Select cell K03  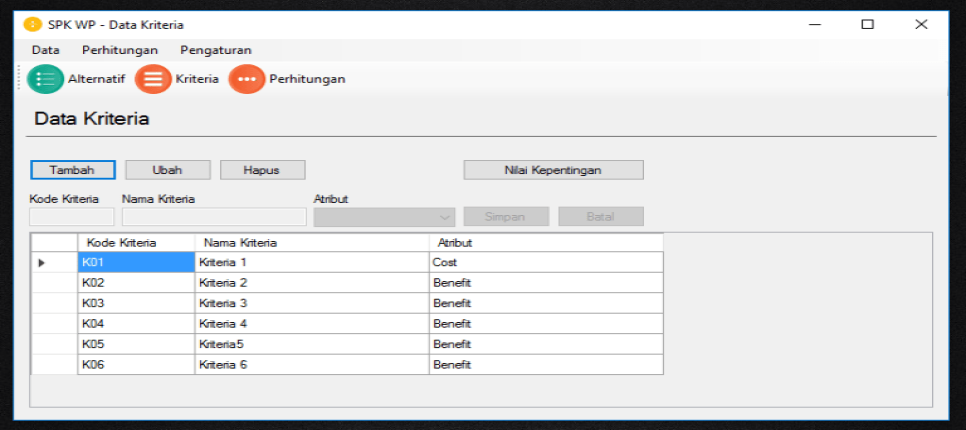[x=136, y=303]
